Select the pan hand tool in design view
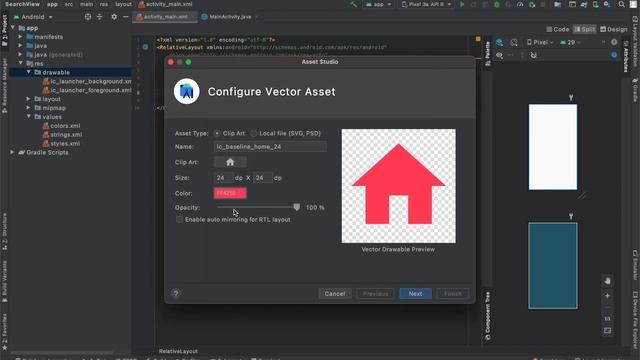The height and width of the screenshot is (360, 640). pyautogui.click(x=607, y=281)
